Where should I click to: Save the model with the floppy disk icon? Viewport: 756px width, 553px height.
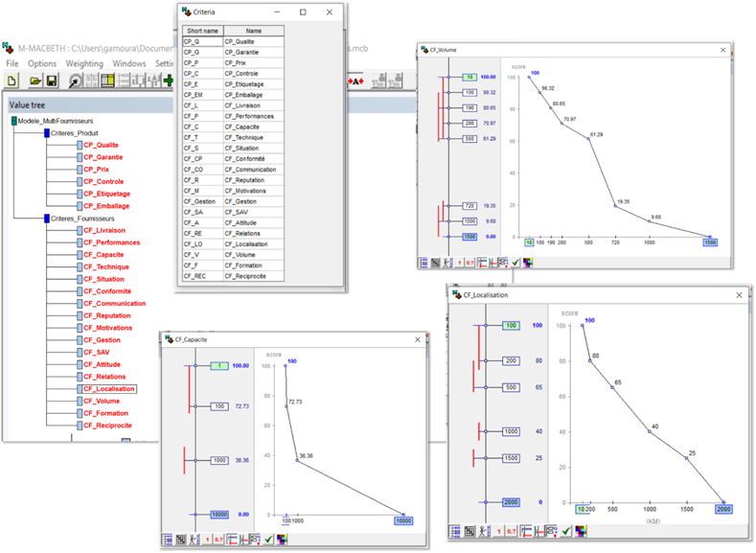click(x=52, y=81)
